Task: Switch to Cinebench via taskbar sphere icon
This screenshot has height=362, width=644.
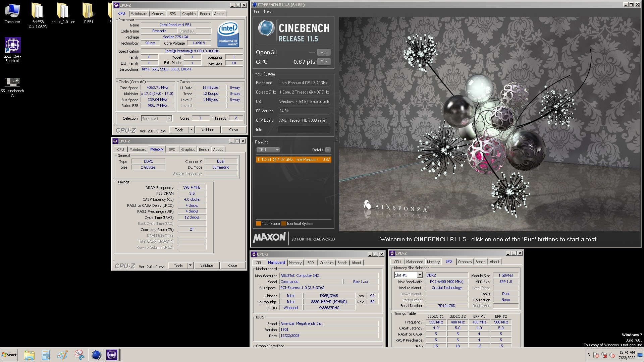Action: click(x=96, y=355)
